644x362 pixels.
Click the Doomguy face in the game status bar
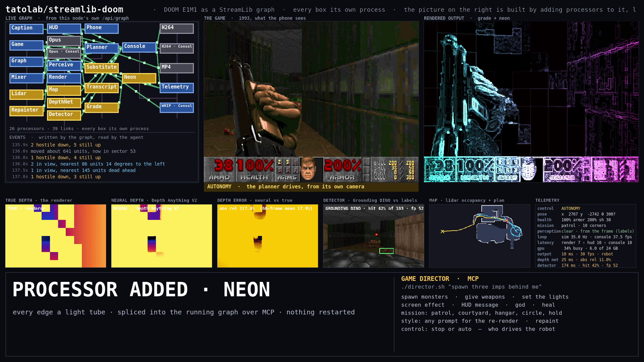pyautogui.click(x=308, y=169)
